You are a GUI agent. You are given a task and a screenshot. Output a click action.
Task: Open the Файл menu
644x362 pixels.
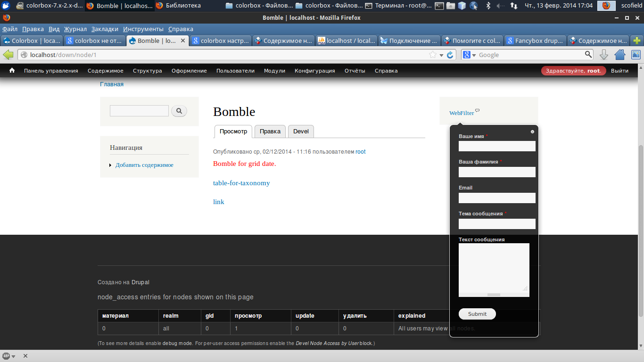click(10, 29)
